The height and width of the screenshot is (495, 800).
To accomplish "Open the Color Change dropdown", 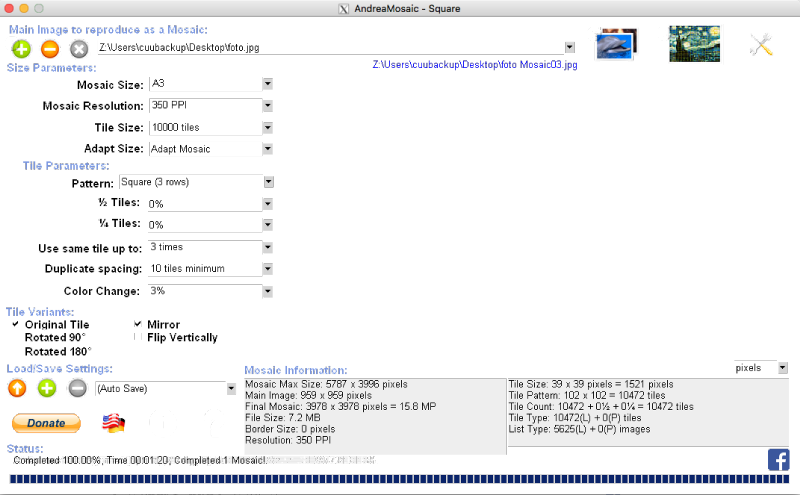I will (267, 291).
